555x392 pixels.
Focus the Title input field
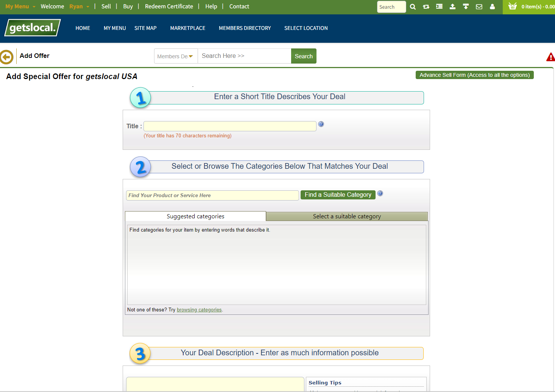[230, 126]
